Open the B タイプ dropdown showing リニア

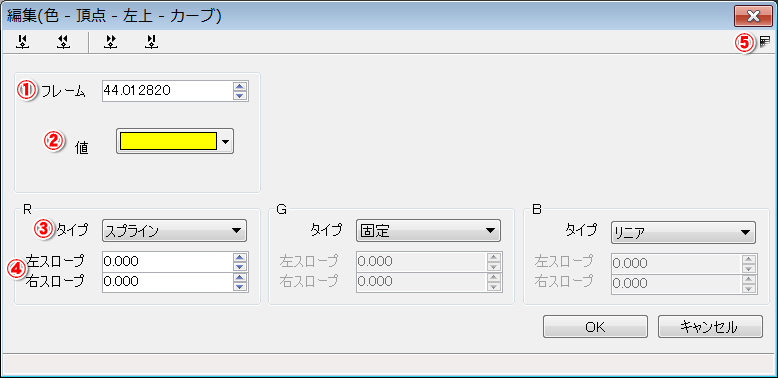click(x=683, y=233)
